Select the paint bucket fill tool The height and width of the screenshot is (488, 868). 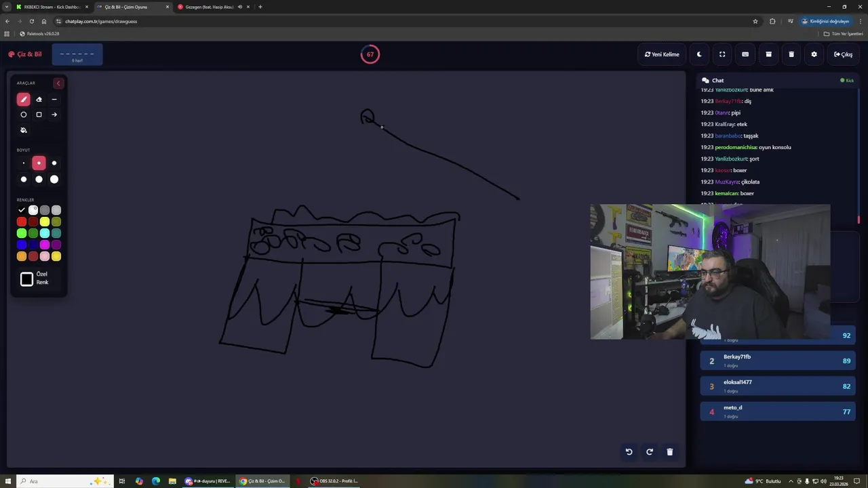(x=23, y=130)
